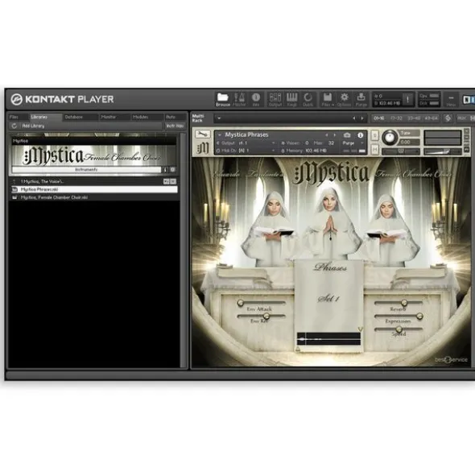Click the Tune knob
The height and width of the screenshot is (476, 475).
tap(390, 138)
